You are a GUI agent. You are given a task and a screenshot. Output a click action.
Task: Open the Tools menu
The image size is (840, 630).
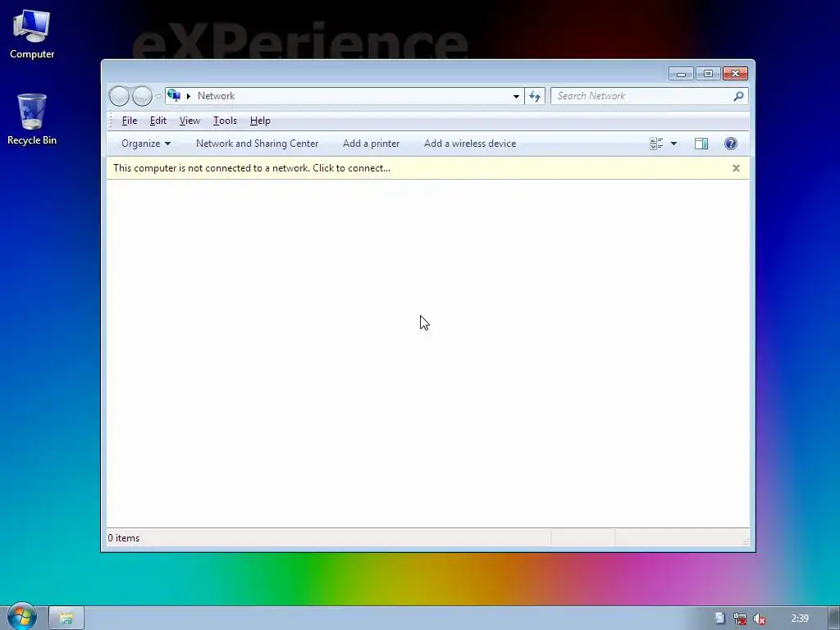[225, 121]
